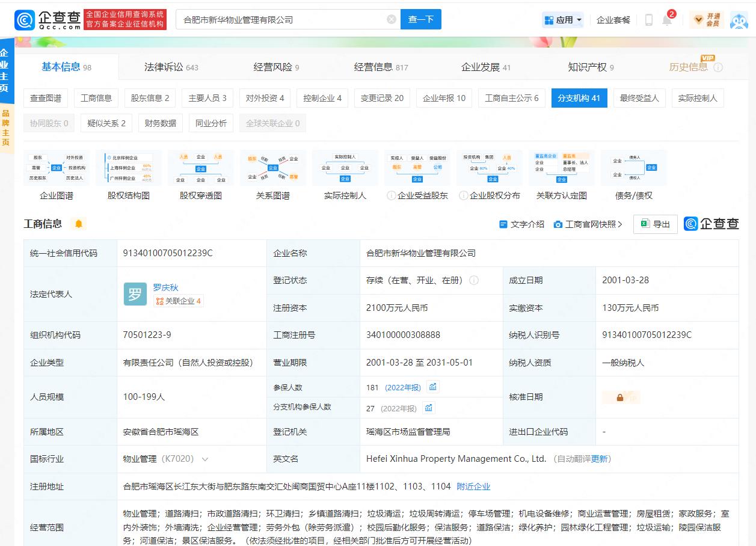The width and height of the screenshot is (756, 546).
Task: Open the 应用 dropdown
Action: (564, 20)
